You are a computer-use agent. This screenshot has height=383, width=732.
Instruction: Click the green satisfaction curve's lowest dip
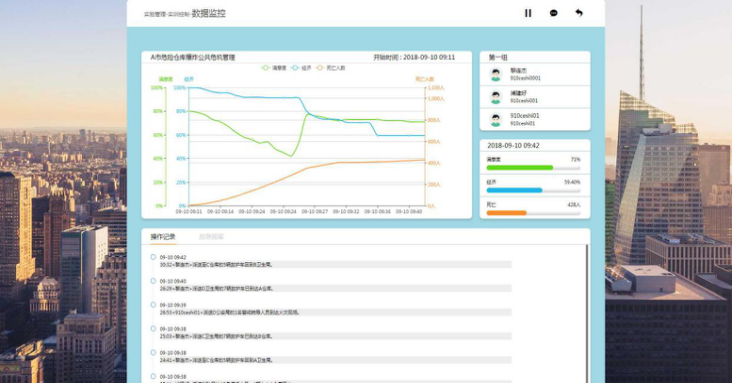click(291, 156)
